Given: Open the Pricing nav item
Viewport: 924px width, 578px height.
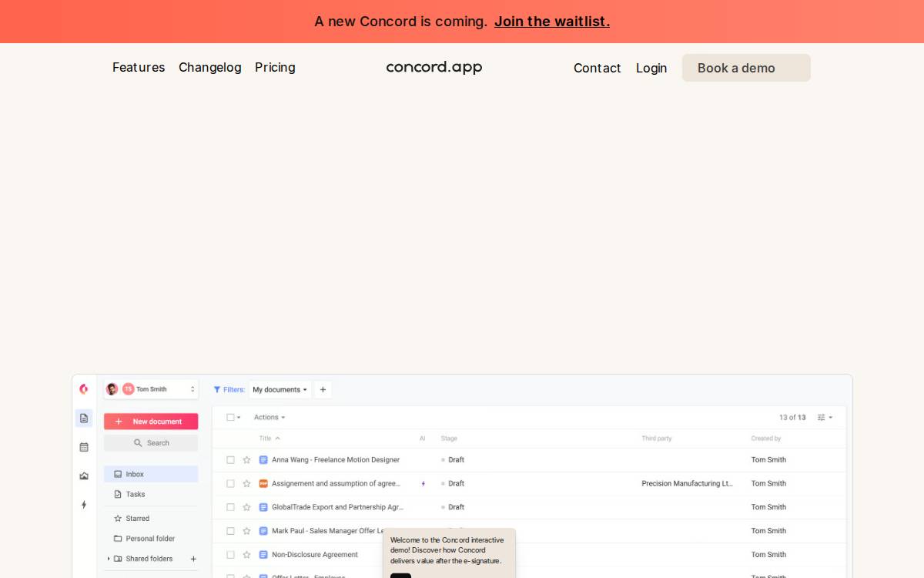Looking at the screenshot, I should (275, 68).
